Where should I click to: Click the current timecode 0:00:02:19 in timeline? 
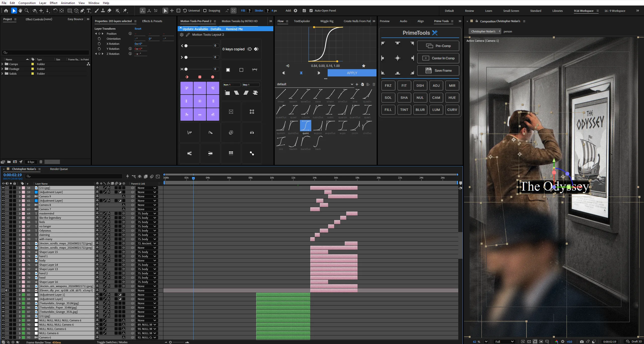(x=13, y=175)
